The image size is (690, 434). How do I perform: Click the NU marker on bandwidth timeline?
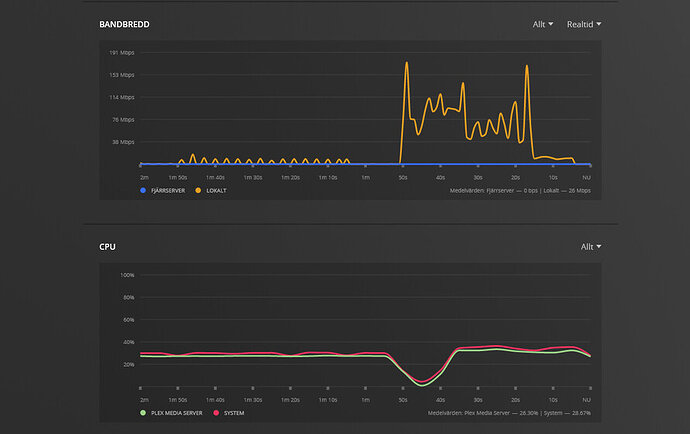click(586, 177)
